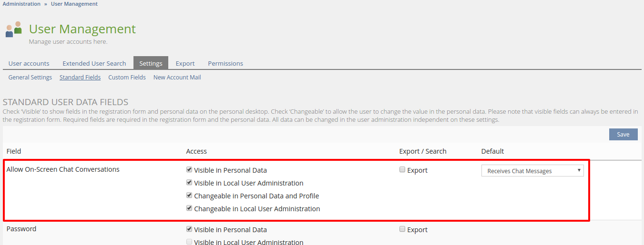The width and height of the screenshot is (644, 245).
Task: Toggle Changeable in Personal Data and Profile
Action: [189, 195]
